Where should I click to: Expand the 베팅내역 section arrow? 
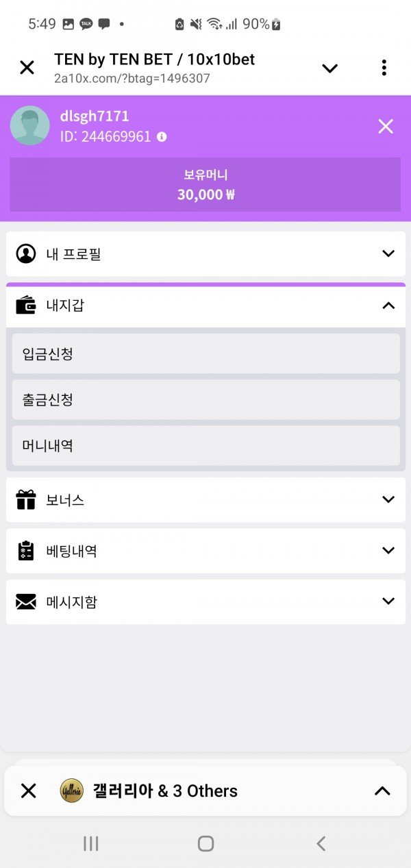tap(388, 550)
